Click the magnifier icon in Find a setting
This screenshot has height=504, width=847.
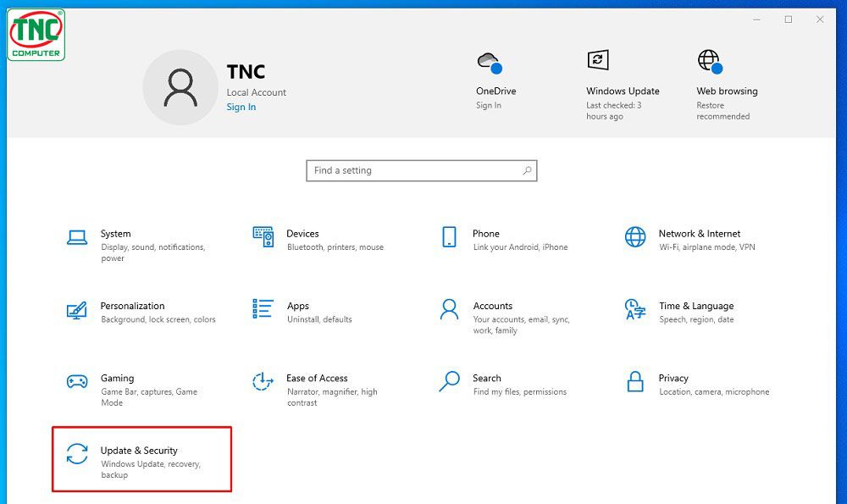click(x=527, y=171)
